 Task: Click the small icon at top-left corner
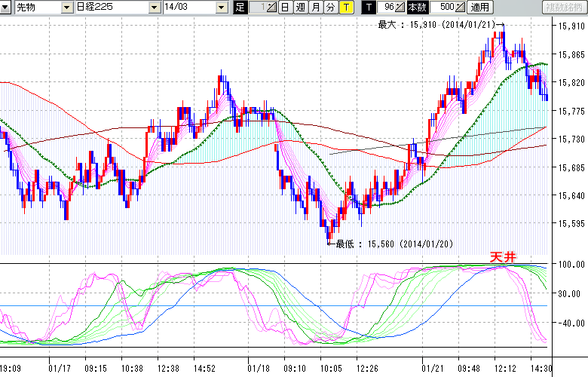click(x=6, y=8)
